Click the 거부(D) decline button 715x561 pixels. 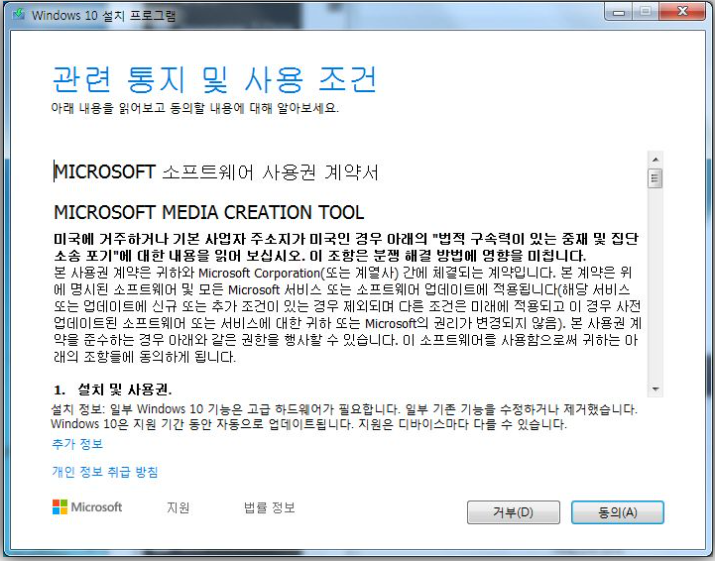click(513, 512)
